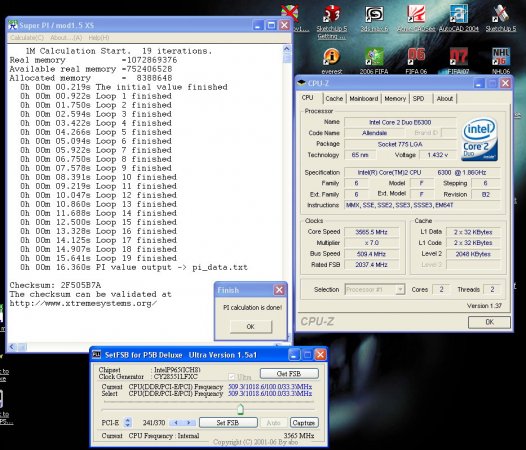Launch 3ds max 6 desktop shortcut
Image resolution: width=526 pixels, height=450 pixels.
pyautogui.click(x=374, y=18)
